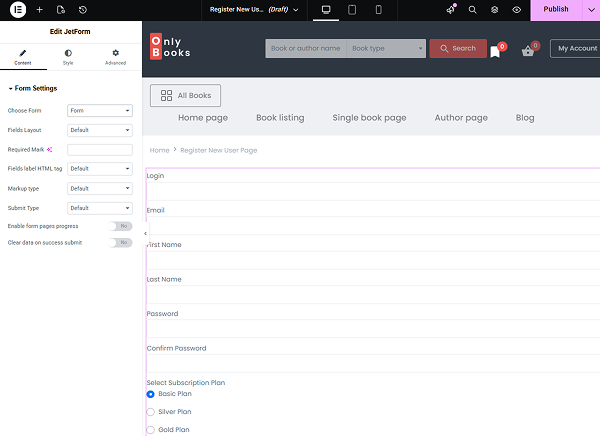
Task: Click the Publish button
Action: coord(556,10)
